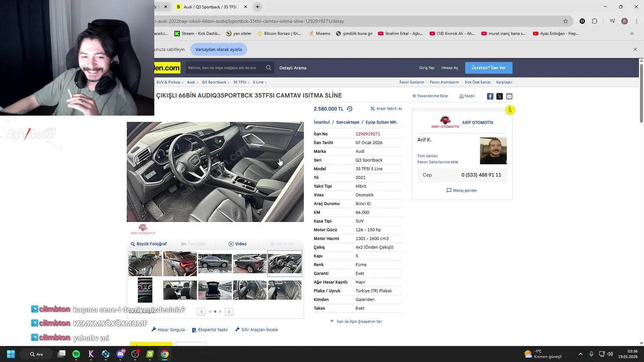Image resolution: width=644 pixels, height=362 pixels.
Task: Click Hesap Aç
Action: 450,68
